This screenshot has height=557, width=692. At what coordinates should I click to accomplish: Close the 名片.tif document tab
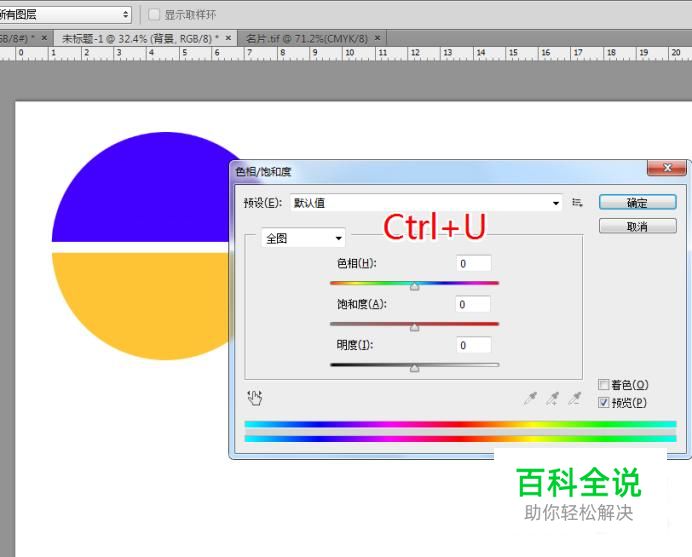(x=377, y=38)
